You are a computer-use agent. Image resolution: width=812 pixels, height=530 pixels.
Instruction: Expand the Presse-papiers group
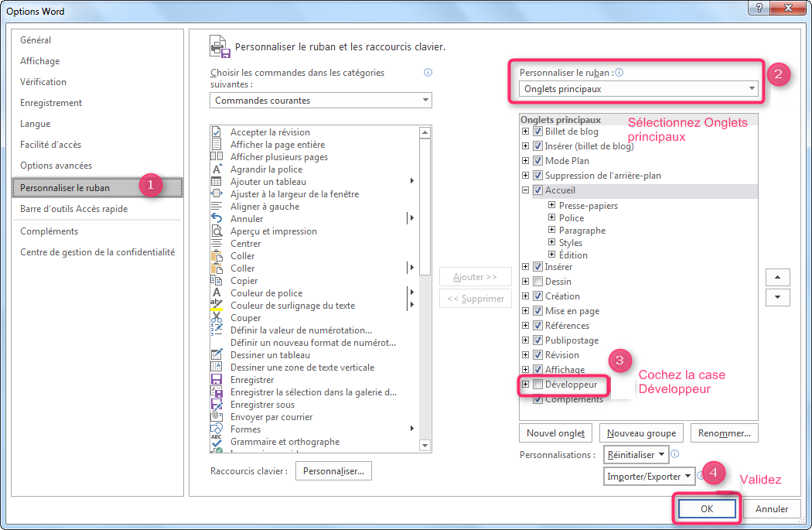[552, 205]
